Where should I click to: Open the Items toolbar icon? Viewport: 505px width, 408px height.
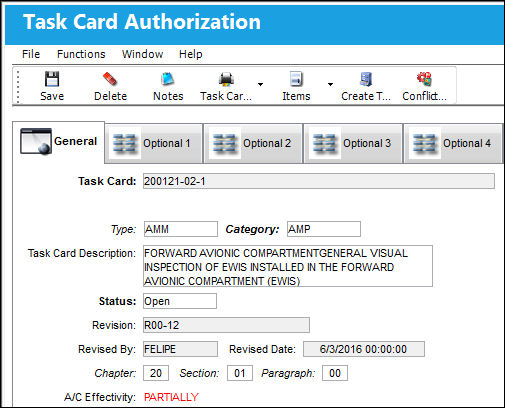(296, 79)
